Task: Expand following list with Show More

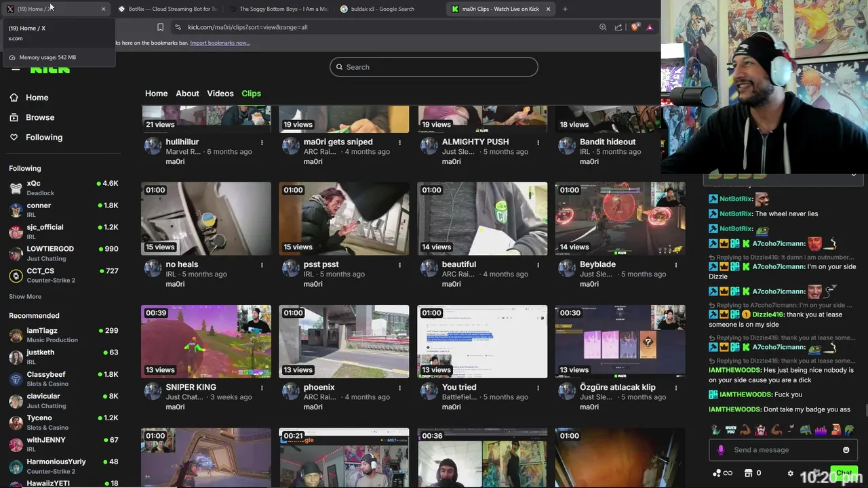Action: [x=25, y=296]
